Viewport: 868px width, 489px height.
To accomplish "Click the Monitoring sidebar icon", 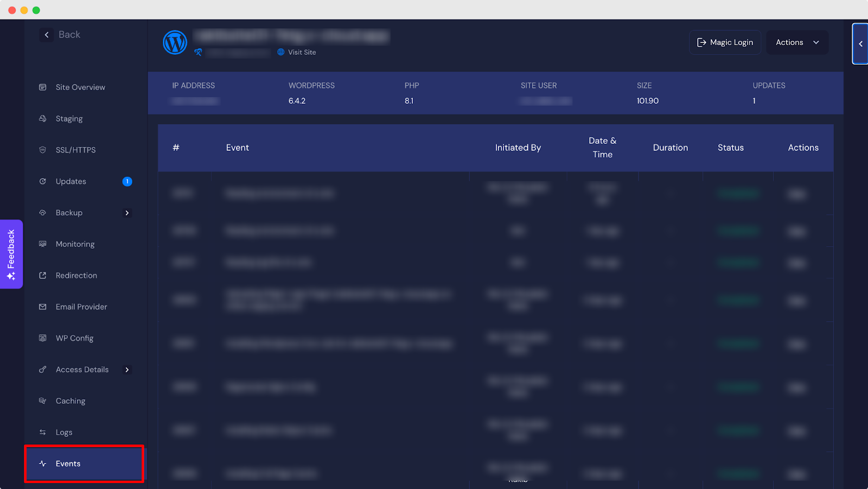I will point(43,244).
